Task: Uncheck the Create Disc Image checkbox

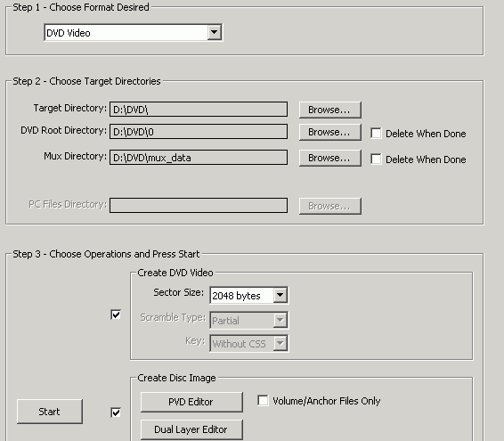Action: [116, 412]
